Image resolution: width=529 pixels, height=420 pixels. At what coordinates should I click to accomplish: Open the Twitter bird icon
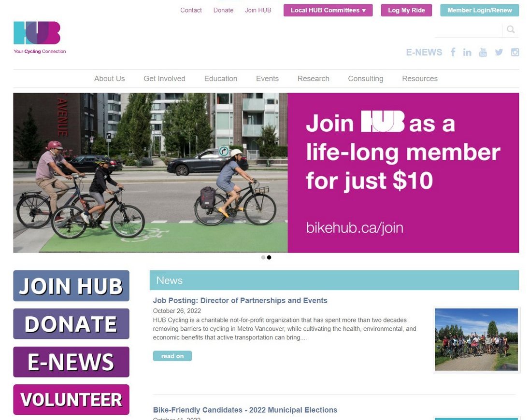499,52
